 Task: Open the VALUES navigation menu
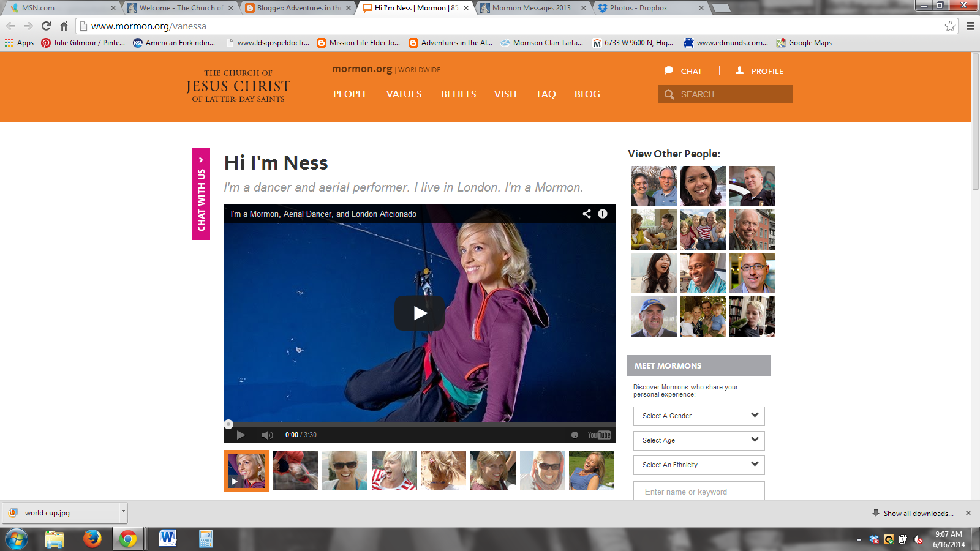(x=404, y=94)
